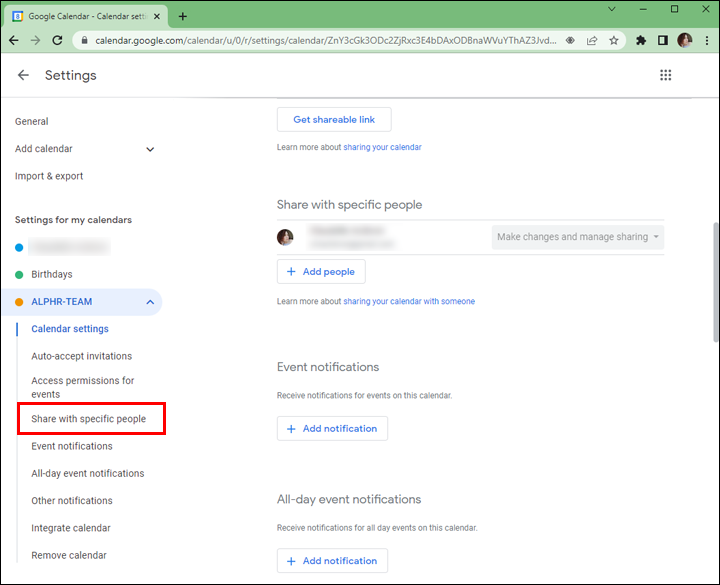This screenshot has height=585, width=720.
Task: Bookmark this page with the star icon
Action: click(614, 41)
